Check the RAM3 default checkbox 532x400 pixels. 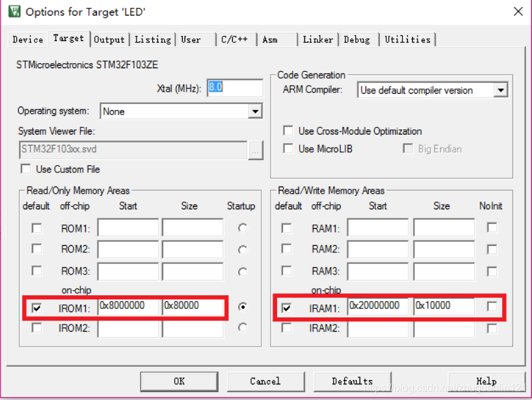click(x=287, y=271)
